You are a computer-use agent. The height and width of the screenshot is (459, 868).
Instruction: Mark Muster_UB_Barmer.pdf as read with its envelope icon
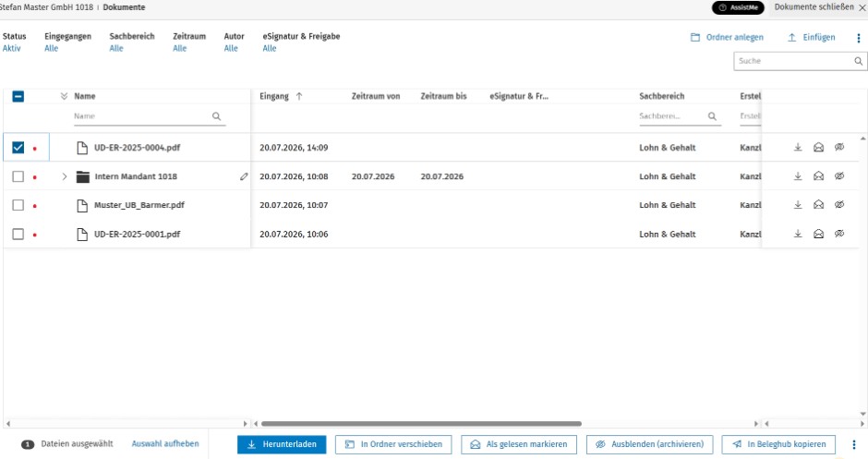point(818,205)
